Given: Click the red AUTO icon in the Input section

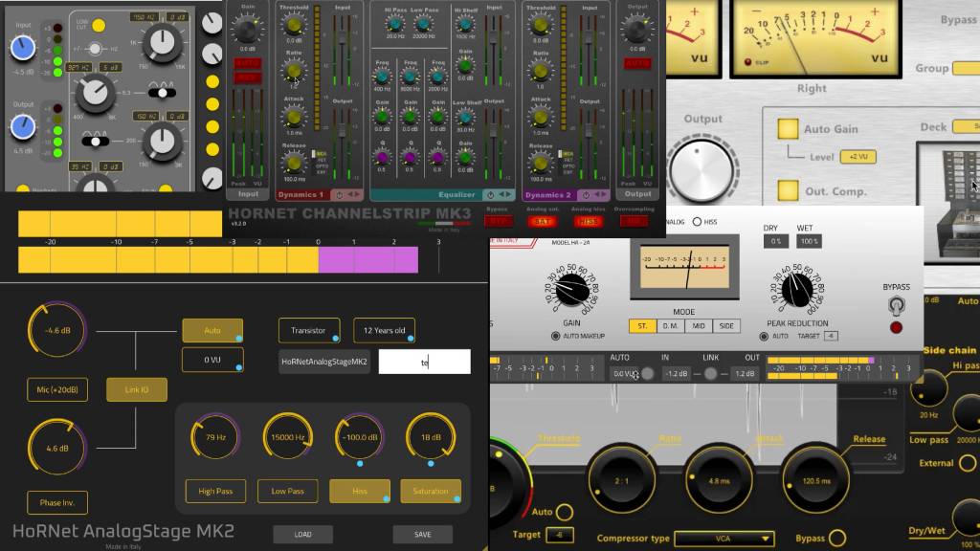Looking at the screenshot, I should pos(247,63).
